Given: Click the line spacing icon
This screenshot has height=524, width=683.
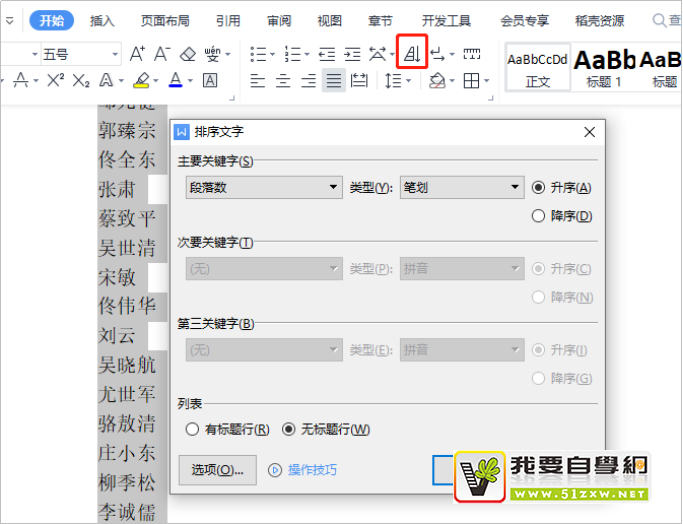Looking at the screenshot, I should (x=394, y=81).
